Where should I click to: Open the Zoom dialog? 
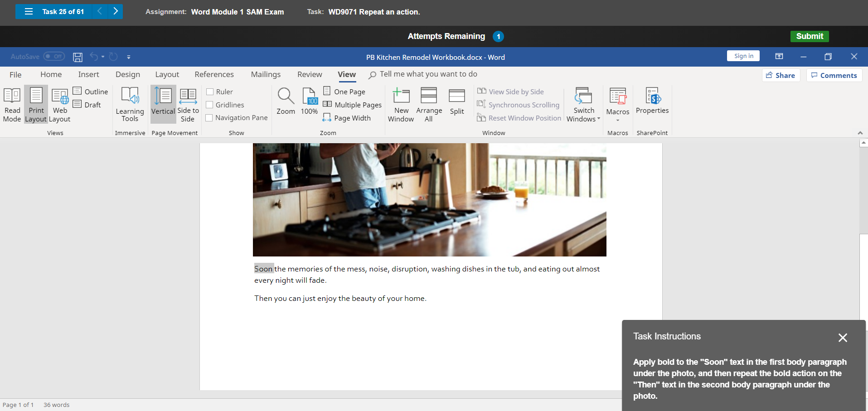286,102
